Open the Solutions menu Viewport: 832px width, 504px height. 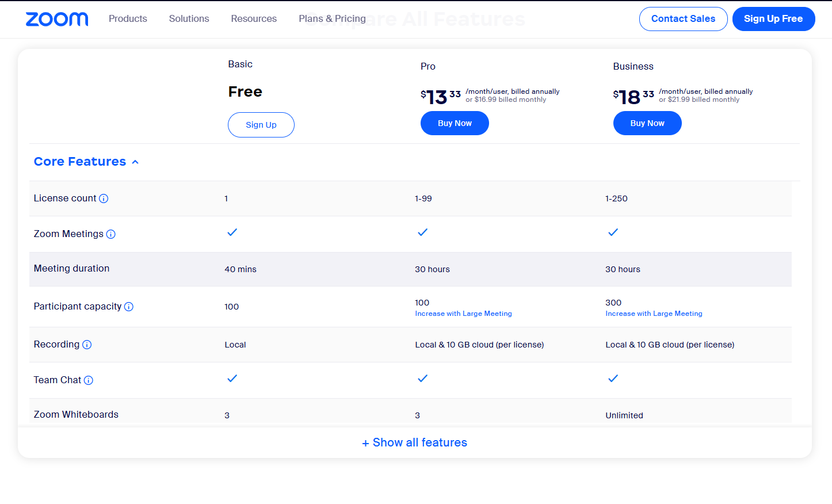(189, 19)
